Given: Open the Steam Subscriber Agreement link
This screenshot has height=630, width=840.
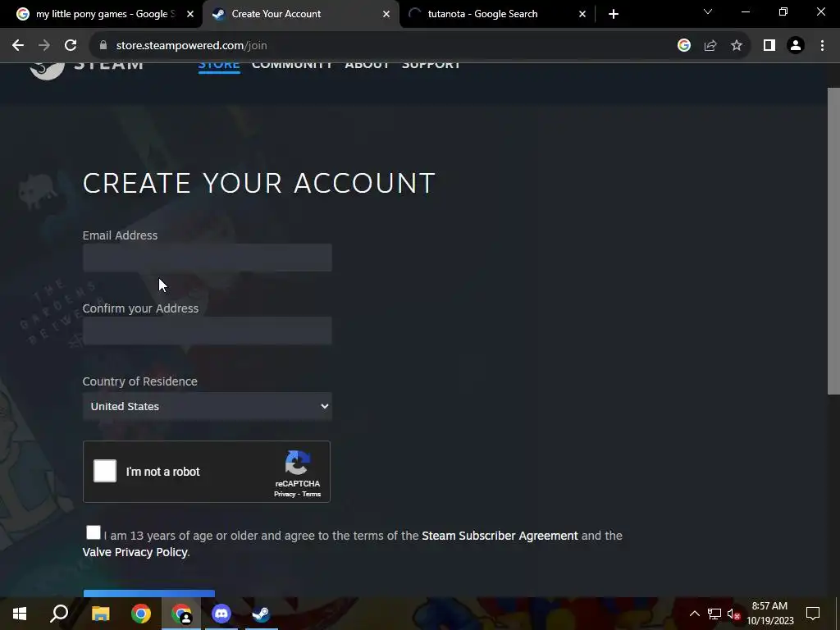Looking at the screenshot, I should [500, 536].
